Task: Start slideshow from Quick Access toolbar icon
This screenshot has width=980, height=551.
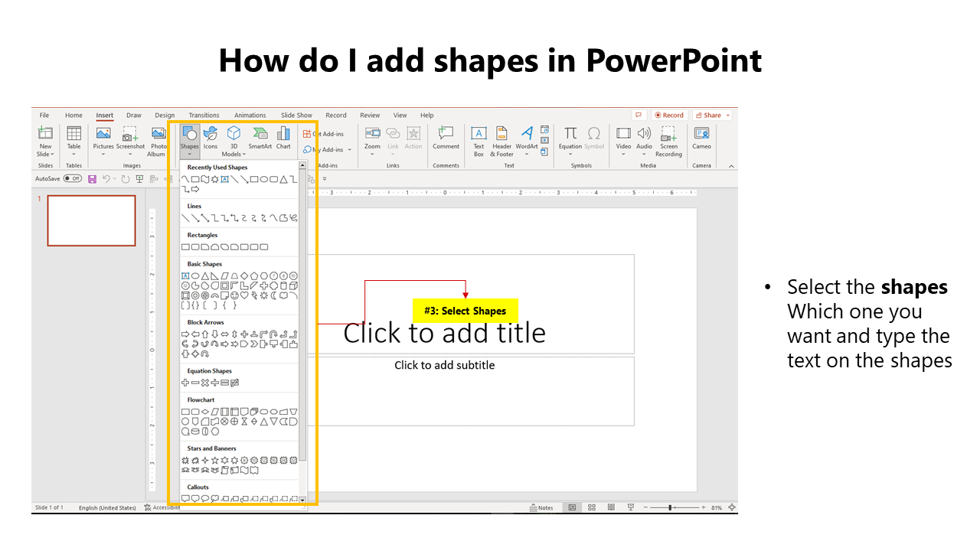Action: [139, 178]
